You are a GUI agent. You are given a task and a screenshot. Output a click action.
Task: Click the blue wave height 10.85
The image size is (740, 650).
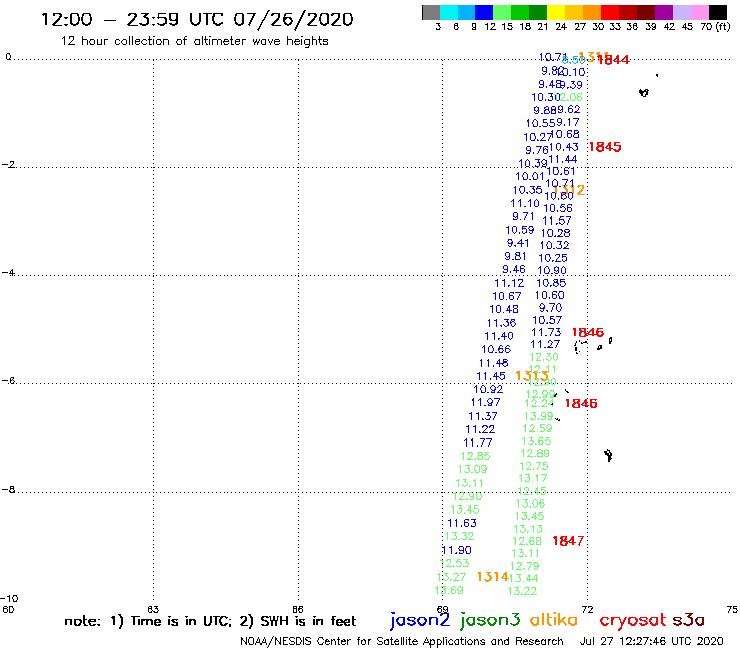coord(551,283)
